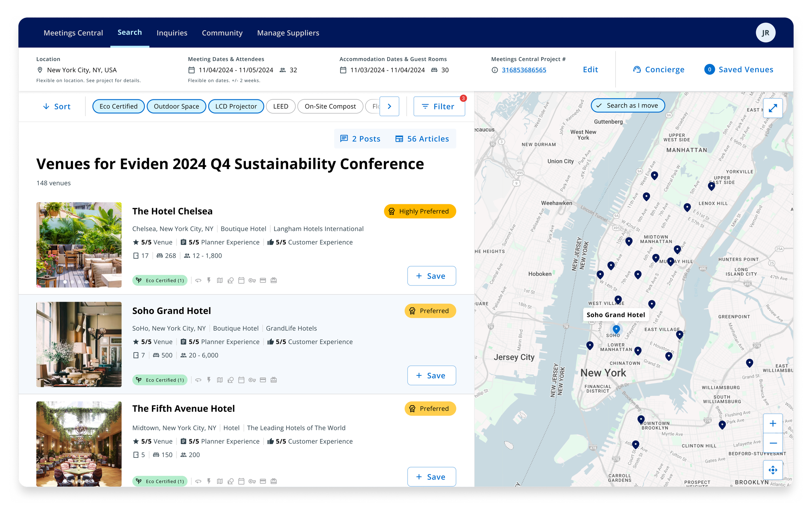
Task: Zoom in on the map
Action: click(x=773, y=423)
